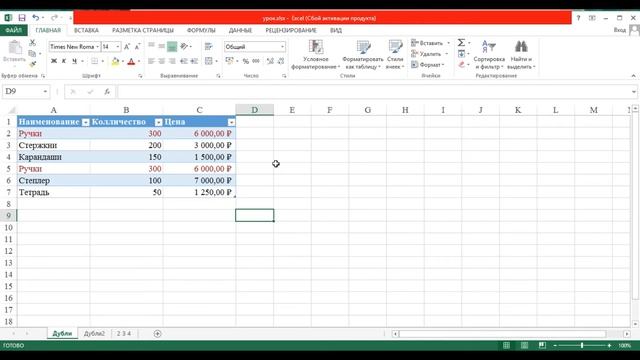Increase decimal places
The image size is (640, 360).
coord(270,61)
